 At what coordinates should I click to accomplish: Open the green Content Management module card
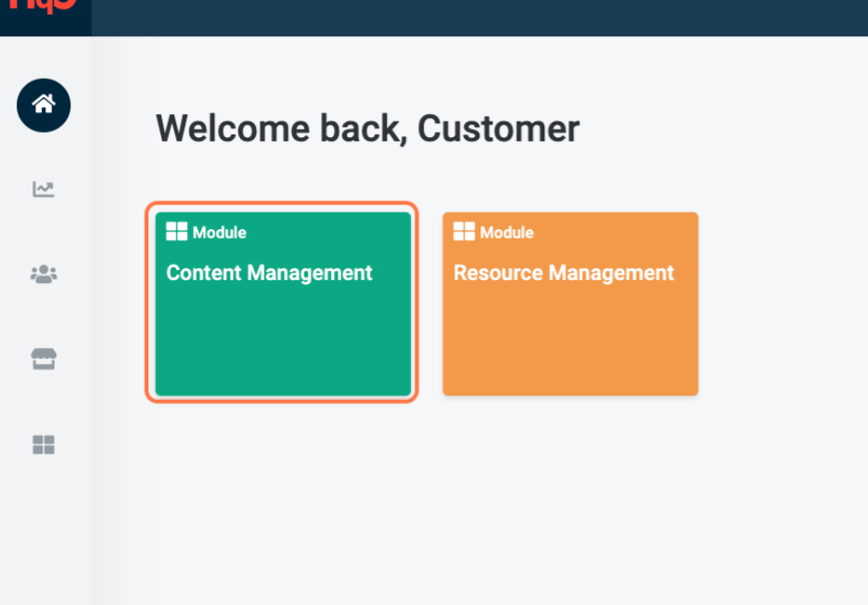[283, 303]
